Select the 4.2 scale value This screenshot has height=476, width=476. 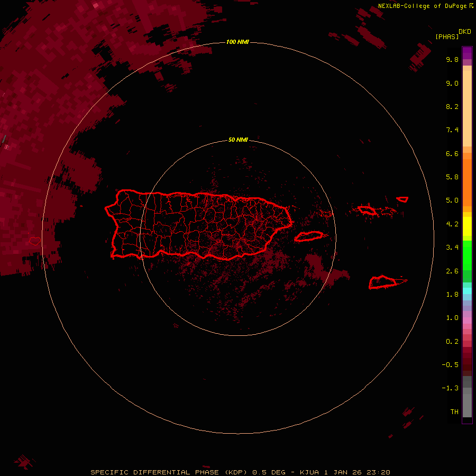pyautogui.click(x=452, y=224)
